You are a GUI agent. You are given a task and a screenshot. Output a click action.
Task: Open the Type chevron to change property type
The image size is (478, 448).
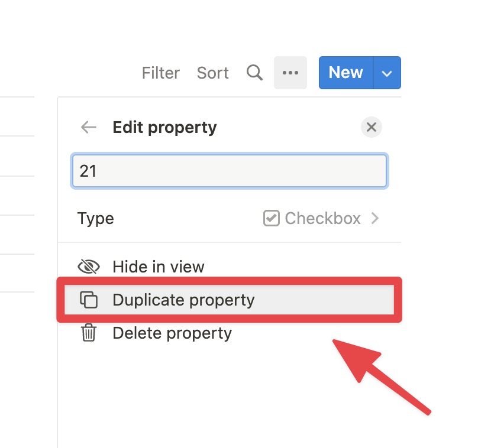[375, 218]
